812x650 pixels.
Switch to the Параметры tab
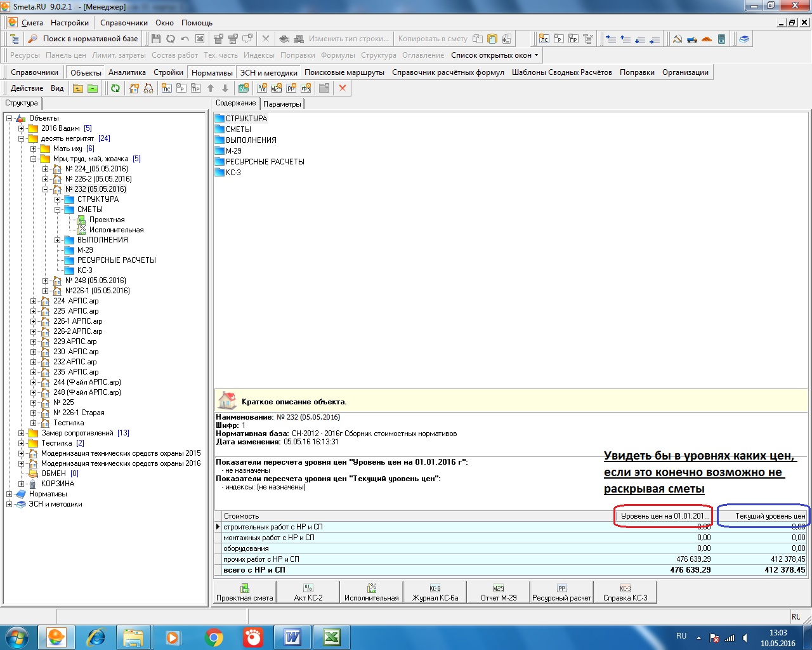pyautogui.click(x=282, y=103)
